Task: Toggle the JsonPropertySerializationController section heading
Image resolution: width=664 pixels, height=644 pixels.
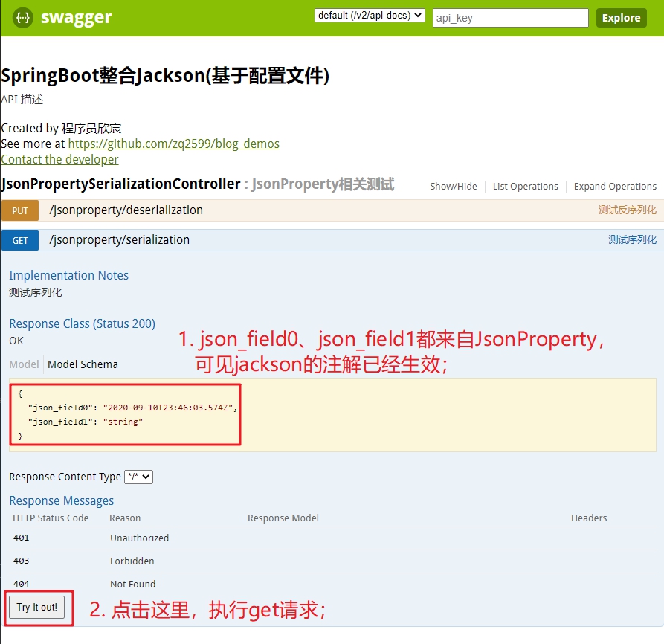Action: pos(121,184)
